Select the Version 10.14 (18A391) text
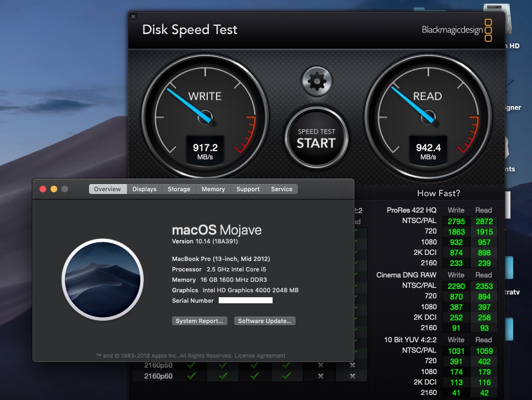 (x=205, y=241)
